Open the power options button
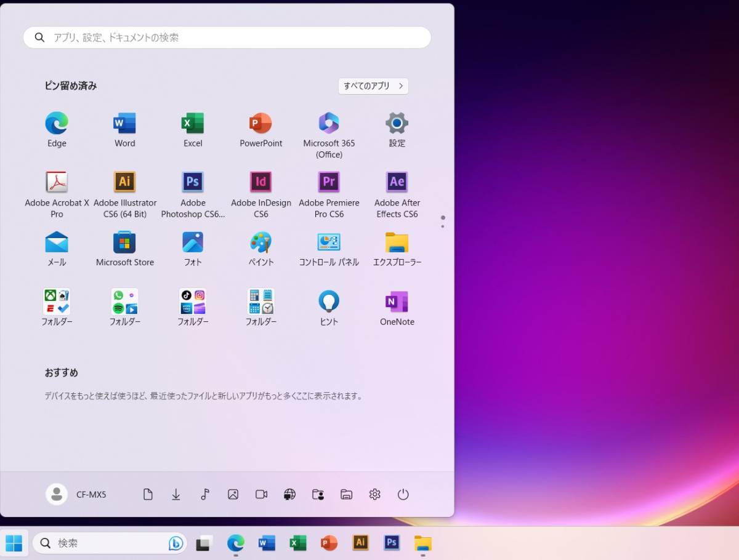The height and width of the screenshot is (560, 739). 403,494
